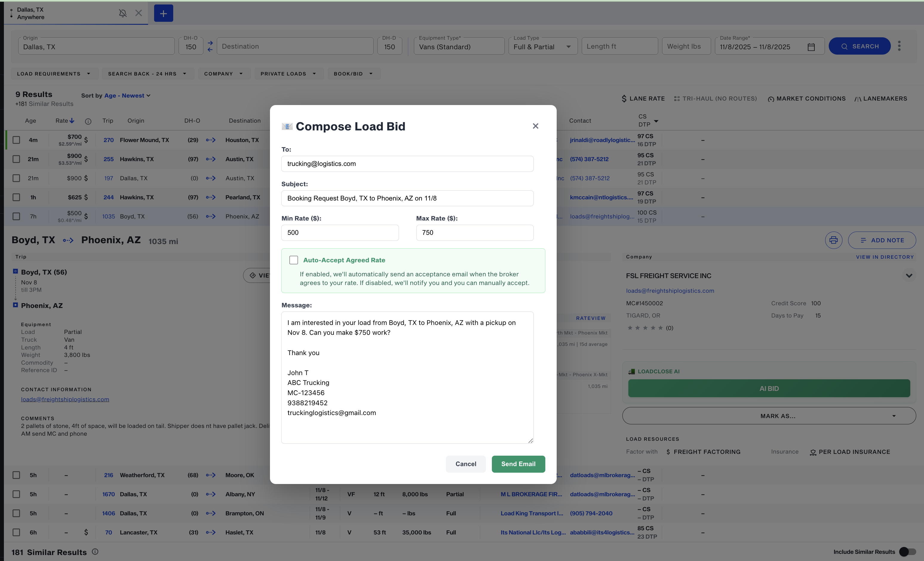Screen dimensions: 924x561
Task: Expand the Mark As... dropdown
Action: pyautogui.click(x=769, y=416)
